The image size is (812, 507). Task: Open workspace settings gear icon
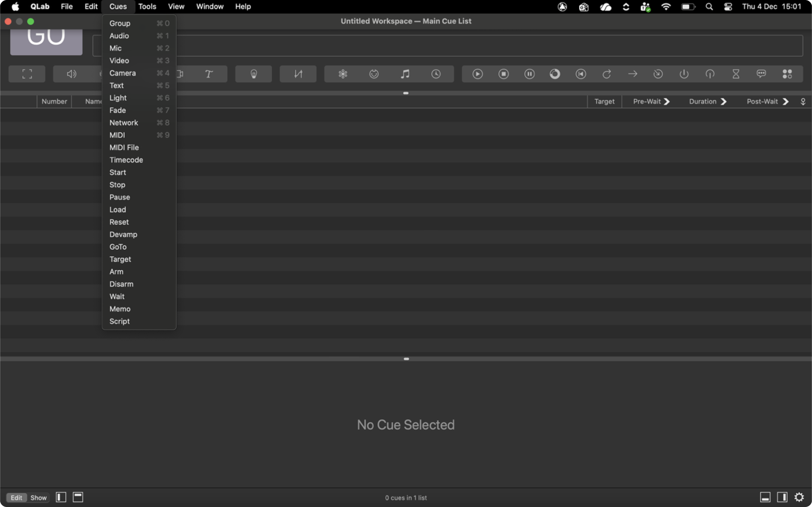pos(799,497)
